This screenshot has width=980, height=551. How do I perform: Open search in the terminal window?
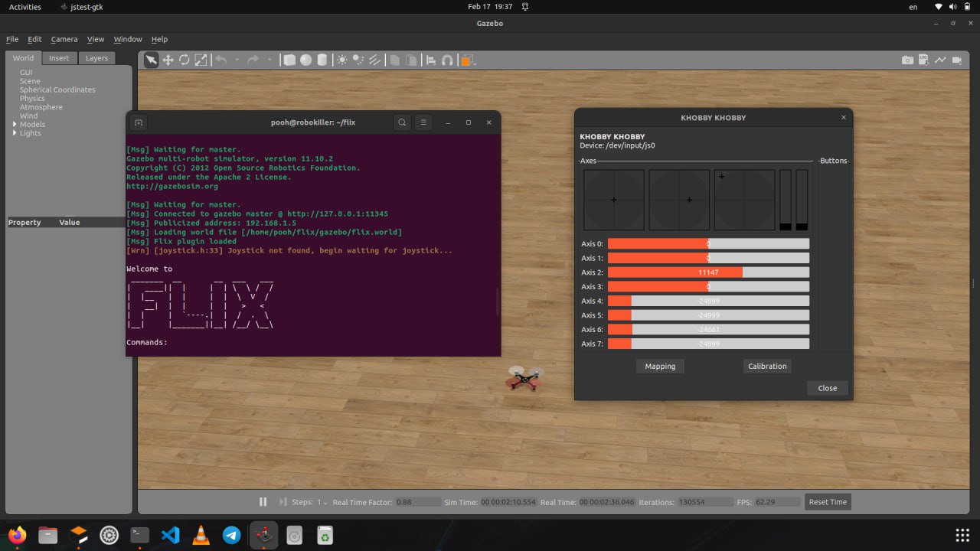pos(402,122)
